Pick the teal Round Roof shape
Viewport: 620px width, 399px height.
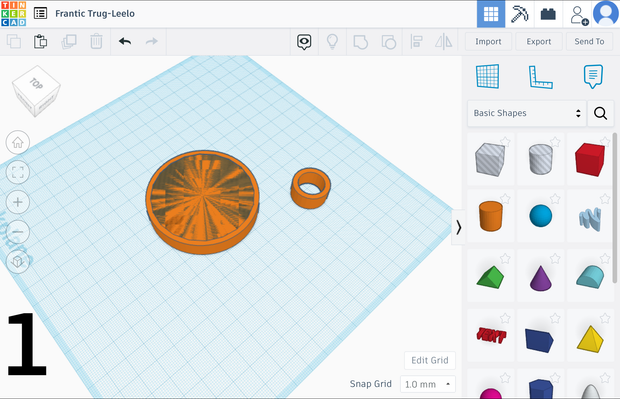tap(590, 277)
